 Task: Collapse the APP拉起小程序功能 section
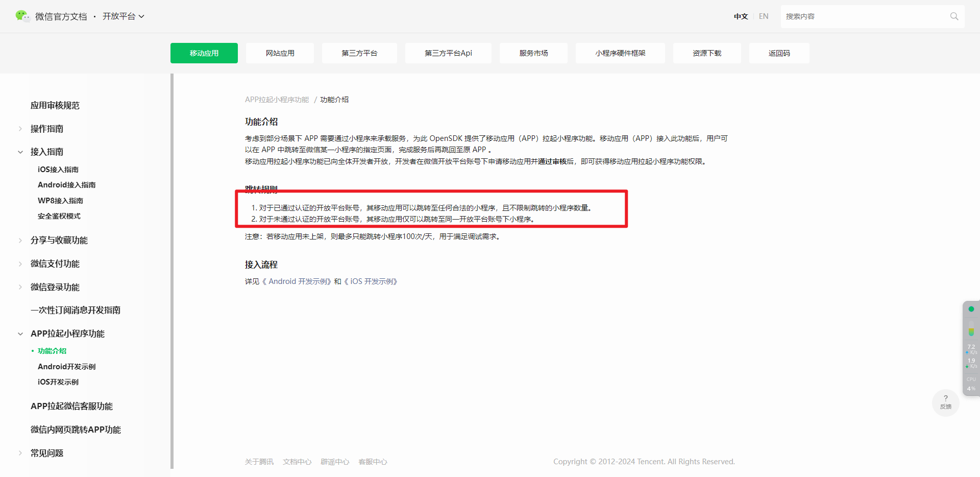click(20, 333)
